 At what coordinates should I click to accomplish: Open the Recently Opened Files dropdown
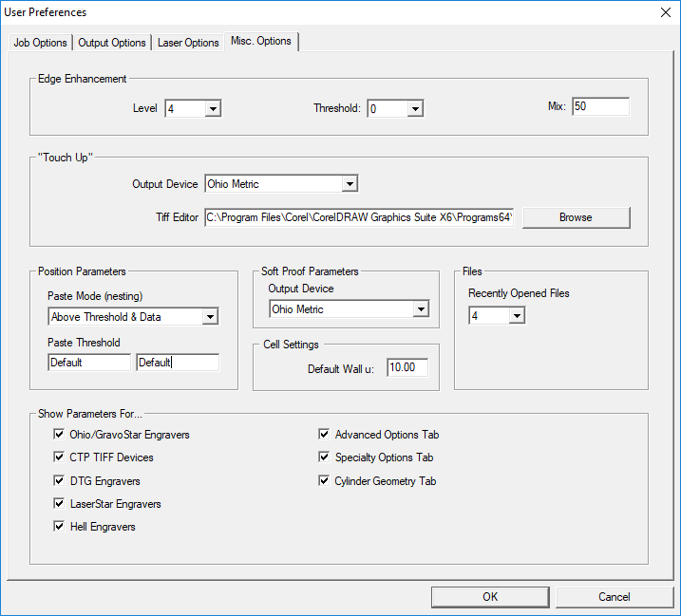[516, 315]
